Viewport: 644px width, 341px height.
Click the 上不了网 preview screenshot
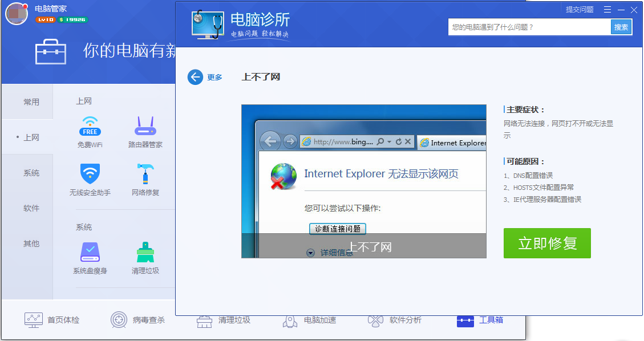(364, 181)
